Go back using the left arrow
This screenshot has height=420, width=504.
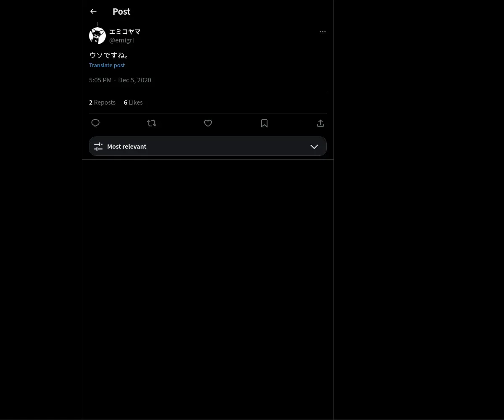click(93, 11)
